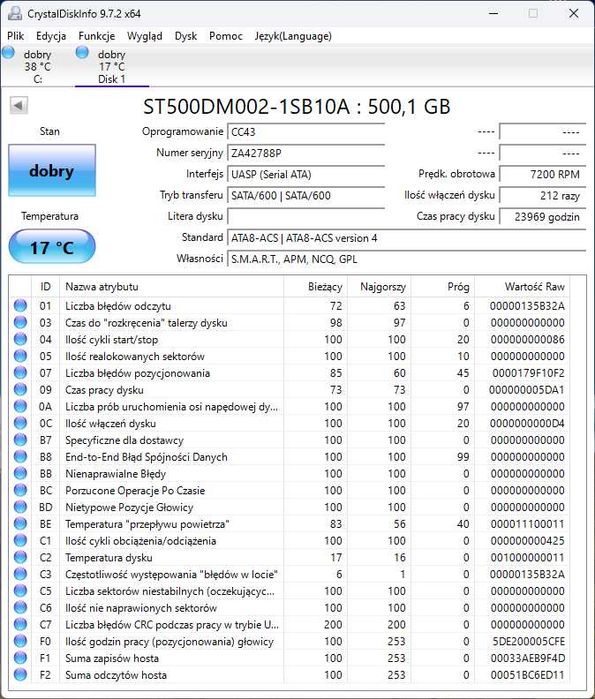
Task: Click the empty Litera dysku field
Action: point(306,217)
